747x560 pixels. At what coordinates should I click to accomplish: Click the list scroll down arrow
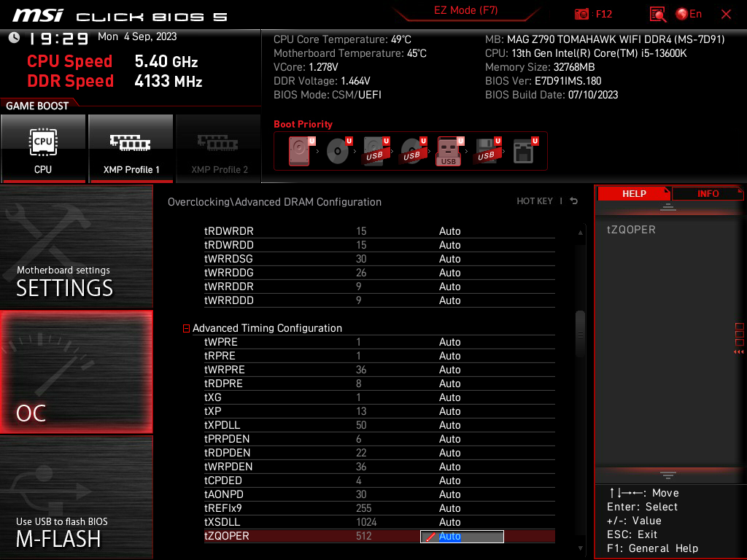580,548
